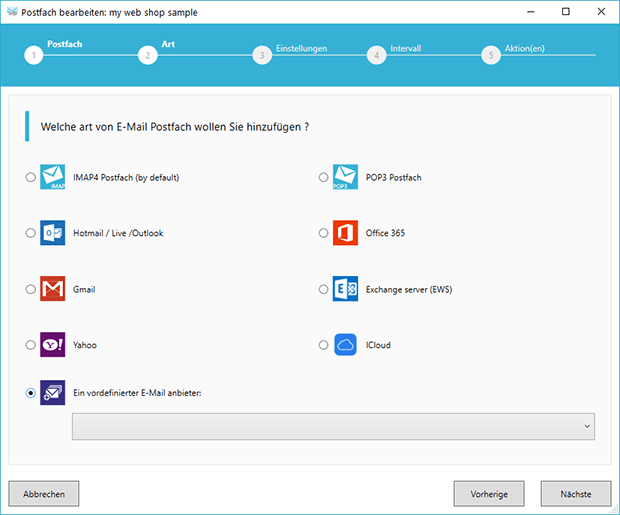Click the Vorherige button

(489, 494)
